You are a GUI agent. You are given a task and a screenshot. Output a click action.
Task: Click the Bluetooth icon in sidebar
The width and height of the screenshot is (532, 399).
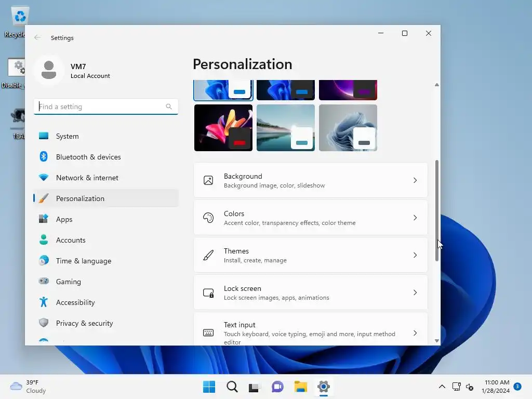coord(44,156)
